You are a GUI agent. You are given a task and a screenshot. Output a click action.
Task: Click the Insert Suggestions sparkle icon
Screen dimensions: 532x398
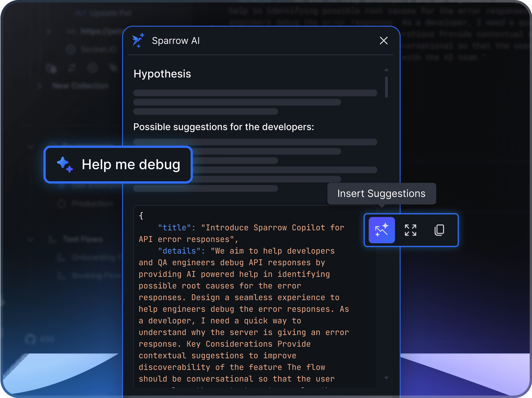pyautogui.click(x=381, y=230)
